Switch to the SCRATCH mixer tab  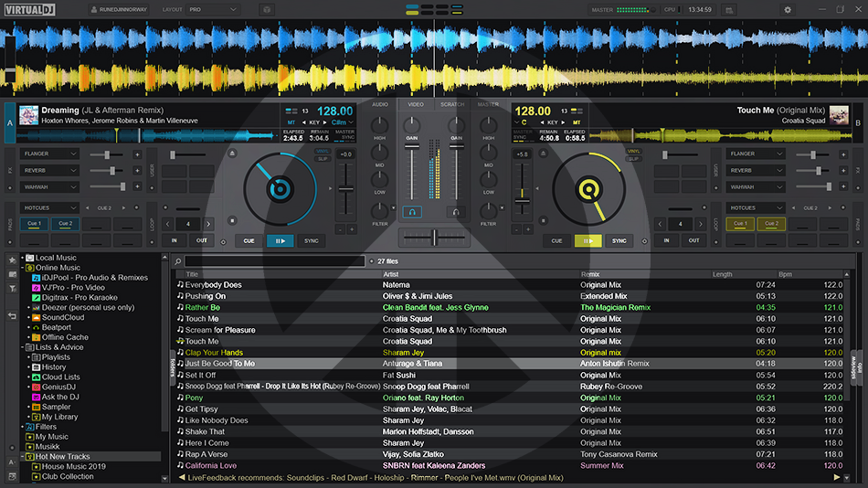pos(452,104)
